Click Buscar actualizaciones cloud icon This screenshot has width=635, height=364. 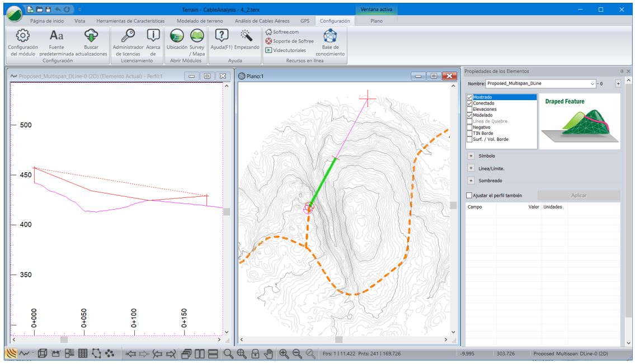(x=91, y=36)
